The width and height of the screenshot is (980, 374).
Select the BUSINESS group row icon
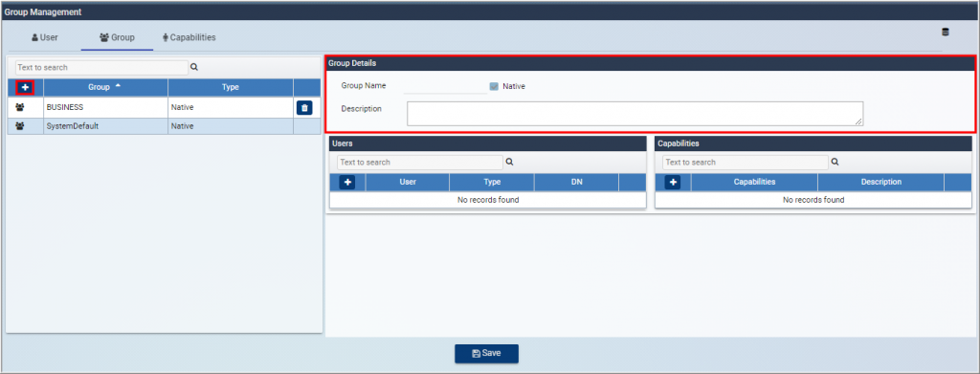(x=20, y=107)
